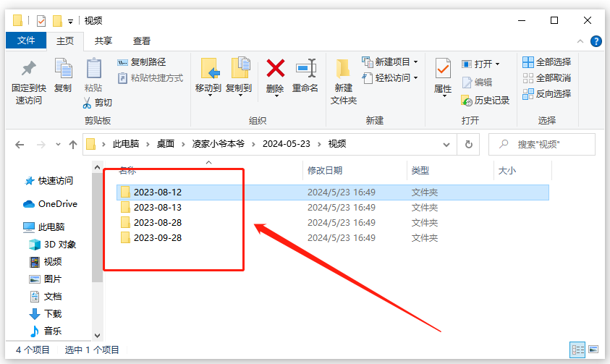
Task: Click the sidebar scrollbar down arrow
Action: click(x=97, y=335)
